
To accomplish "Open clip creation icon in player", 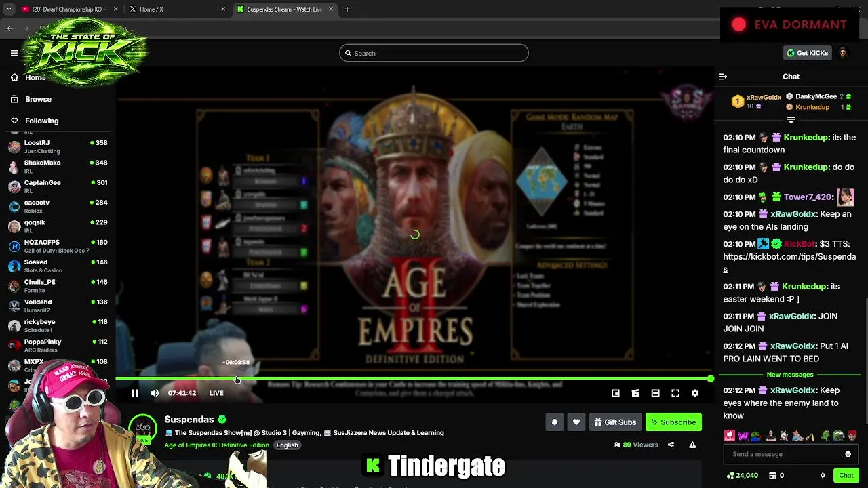I will pos(635,393).
